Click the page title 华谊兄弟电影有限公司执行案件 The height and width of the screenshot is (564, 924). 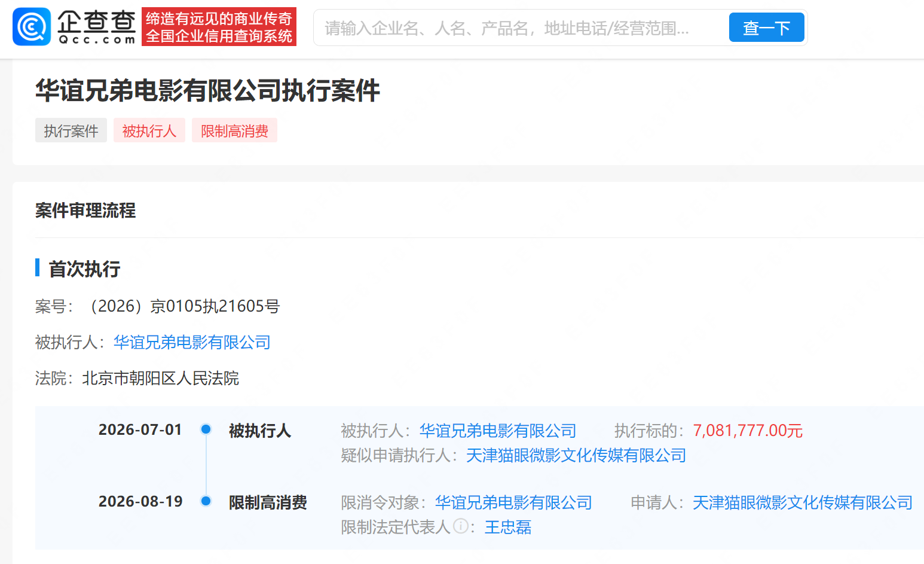(207, 90)
